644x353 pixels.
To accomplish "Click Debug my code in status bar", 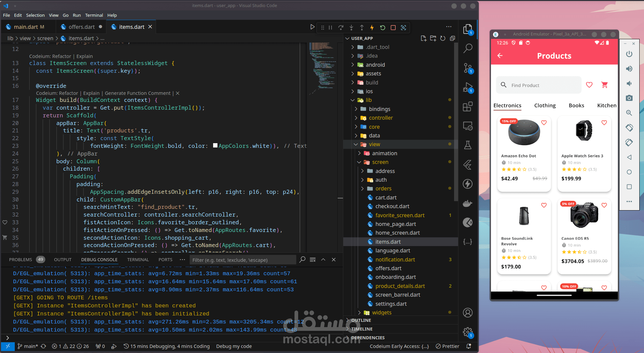I will click(234, 346).
